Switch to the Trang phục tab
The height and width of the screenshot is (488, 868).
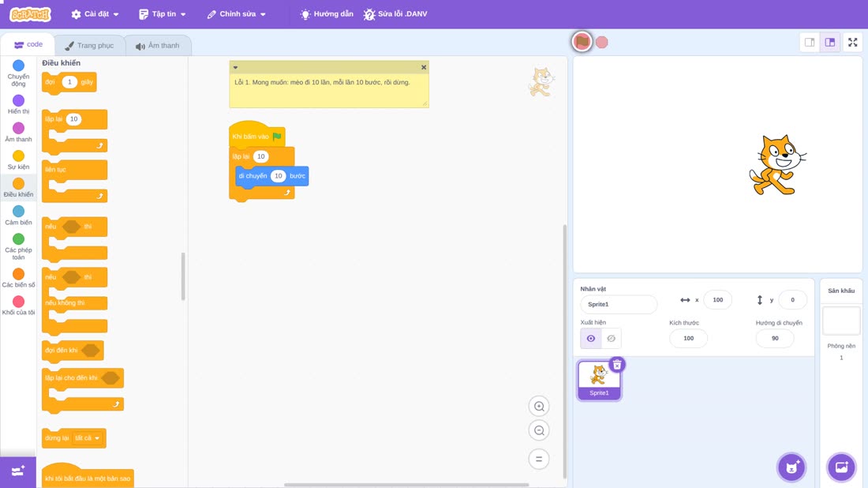click(x=89, y=46)
